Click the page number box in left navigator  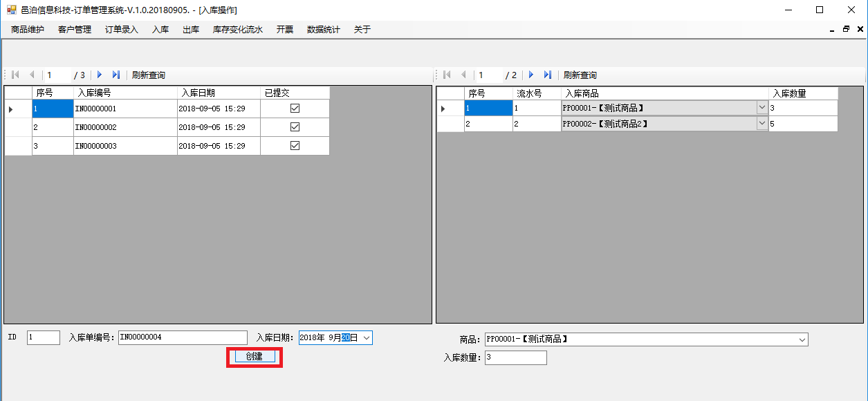point(58,75)
